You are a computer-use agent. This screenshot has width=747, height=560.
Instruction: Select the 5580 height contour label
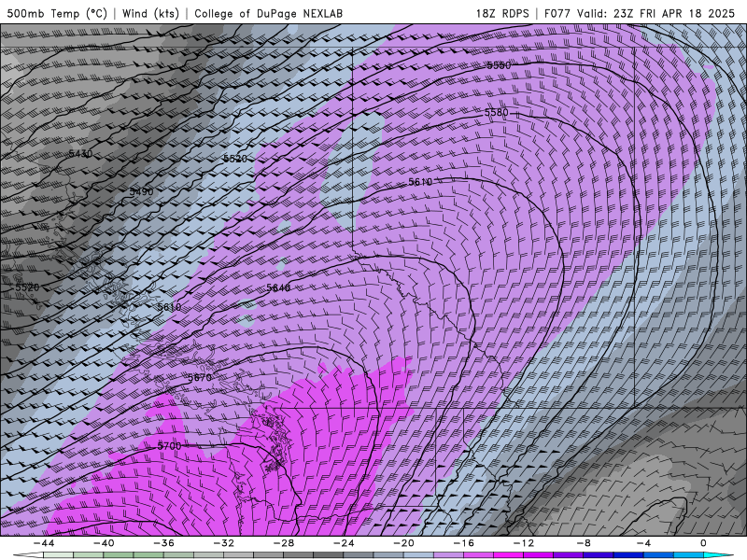497,112
